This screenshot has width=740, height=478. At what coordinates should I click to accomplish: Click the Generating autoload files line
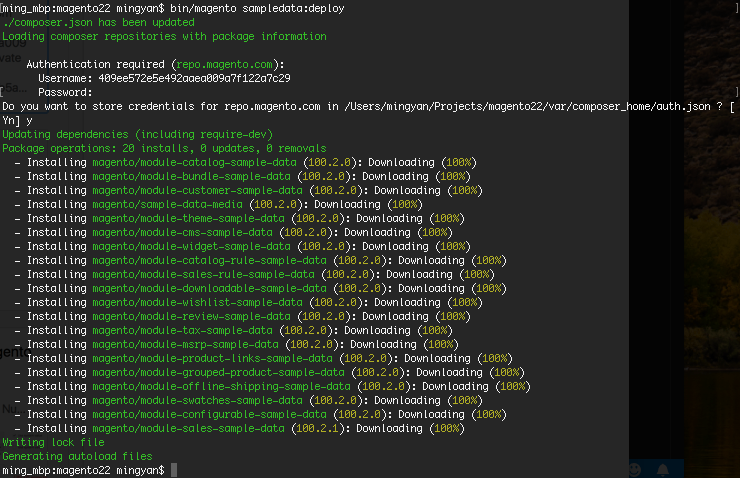coord(77,456)
